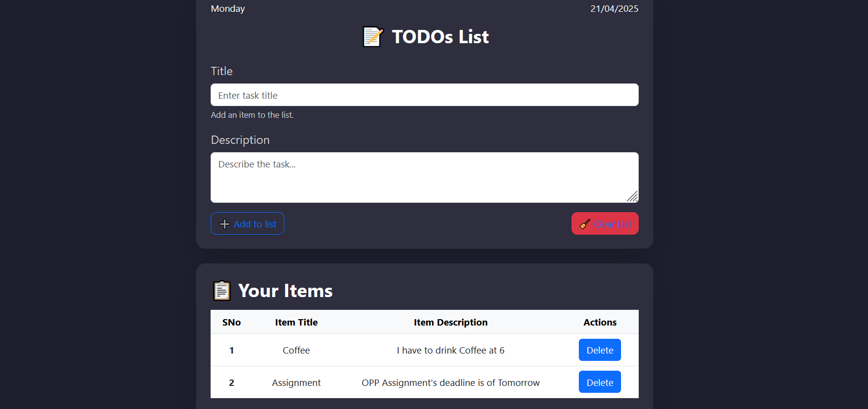Select the Coffee title cell
Image resolution: width=868 pixels, height=409 pixels.
point(296,350)
